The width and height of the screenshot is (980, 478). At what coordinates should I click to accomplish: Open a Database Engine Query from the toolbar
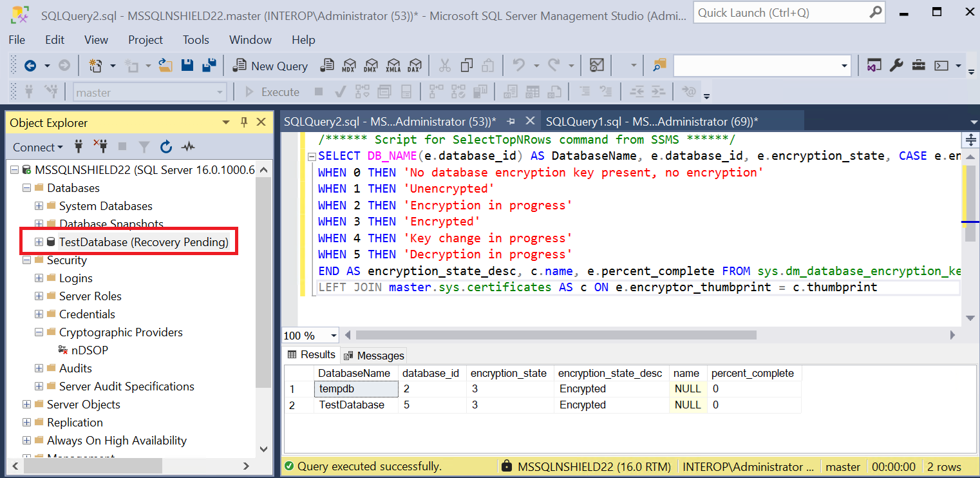(x=327, y=66)
